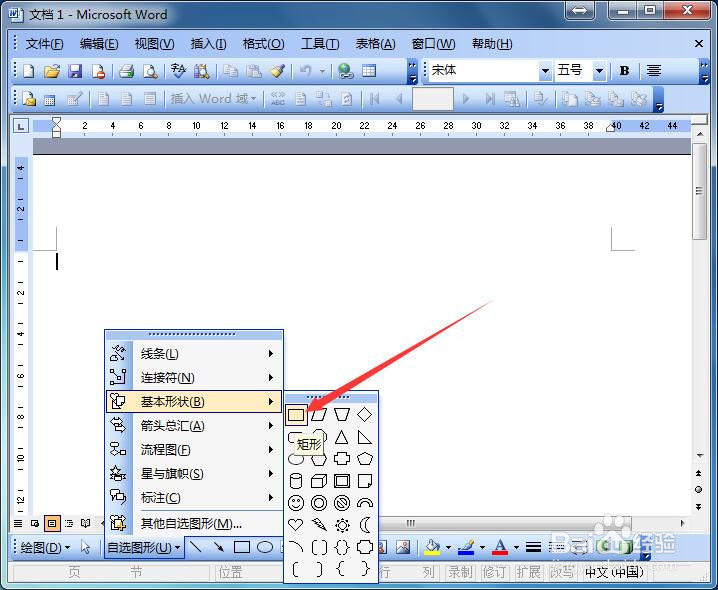
Task: Apply the red font color button
Action: click(x=500, y=547)
